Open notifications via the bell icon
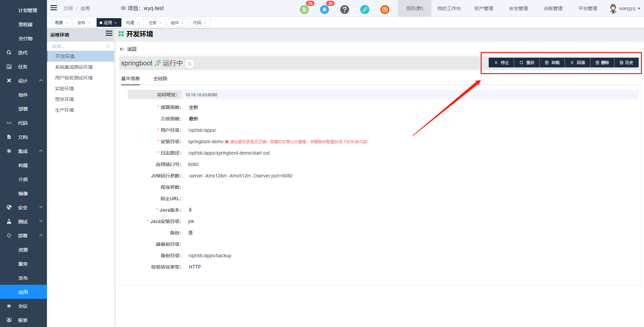Screen dimensions: 644x327 [324, 9]
